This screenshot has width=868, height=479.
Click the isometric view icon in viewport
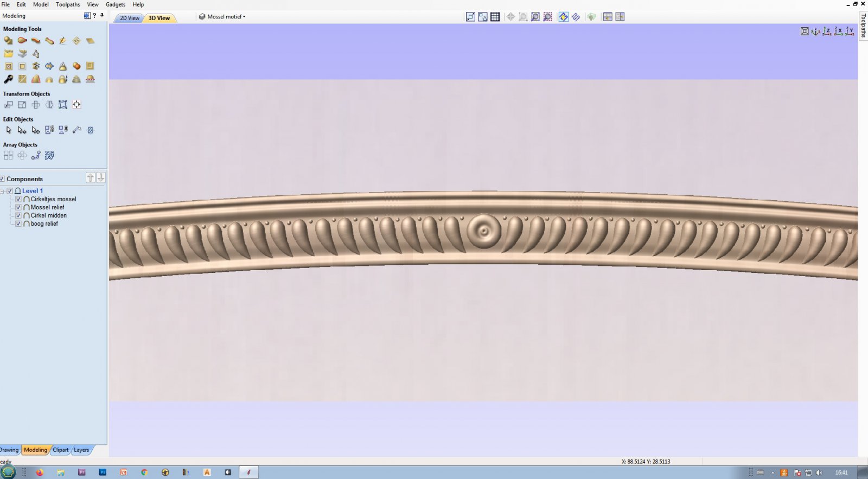(x=815, y=31)
